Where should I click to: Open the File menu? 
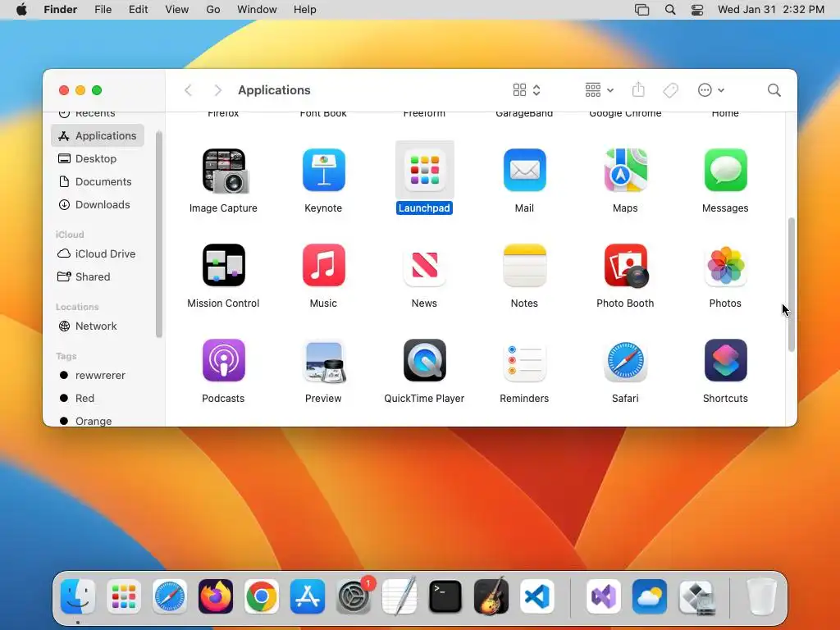tap(103, 10)
